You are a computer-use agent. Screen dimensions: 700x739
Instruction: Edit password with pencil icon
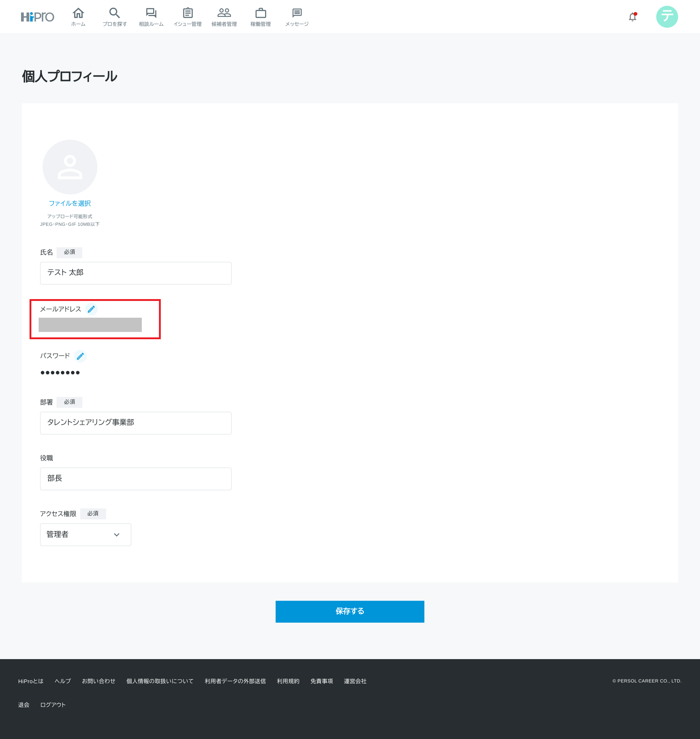80,356
